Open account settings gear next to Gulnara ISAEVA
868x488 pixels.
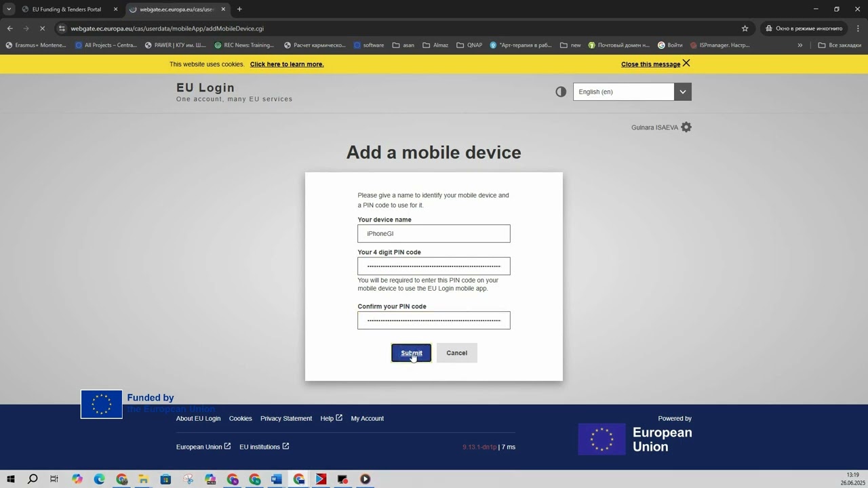tap(686, 127)
